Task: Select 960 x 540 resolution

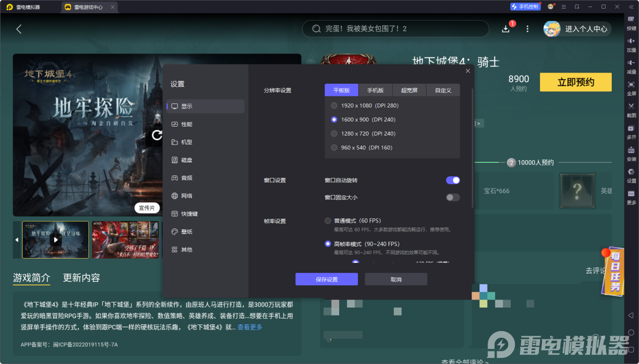Action: (361, 148)
